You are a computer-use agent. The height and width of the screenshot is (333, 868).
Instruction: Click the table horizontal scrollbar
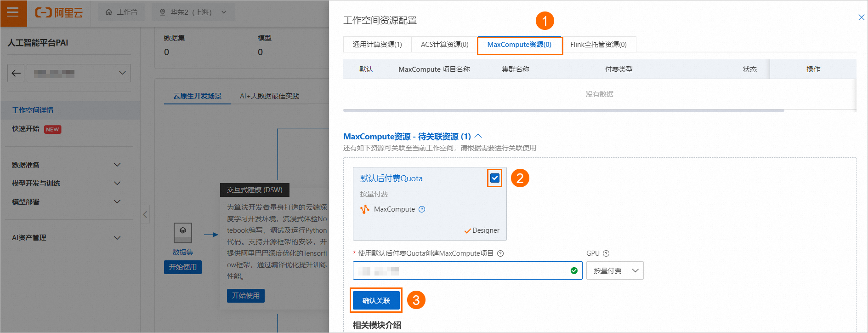tap(563, 110)
